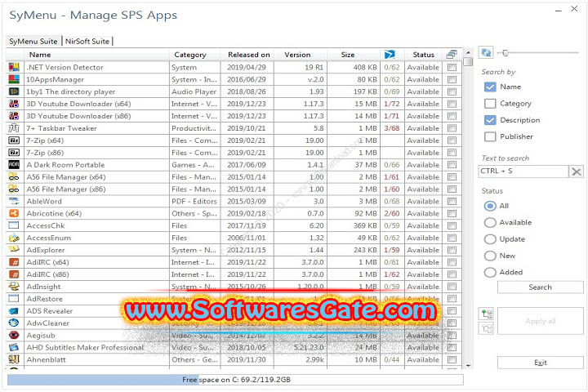Image resolution: width=588 pixels, height=392 pixels.
Task: Select the AHD Subtitles Maker Professional row
Action: coord(234,347)
